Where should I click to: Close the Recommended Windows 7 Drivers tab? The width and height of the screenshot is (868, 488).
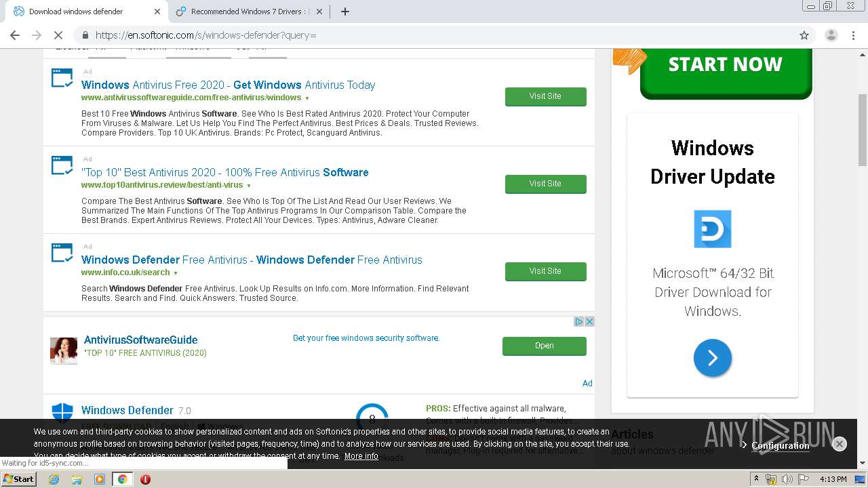click(319, 12)
